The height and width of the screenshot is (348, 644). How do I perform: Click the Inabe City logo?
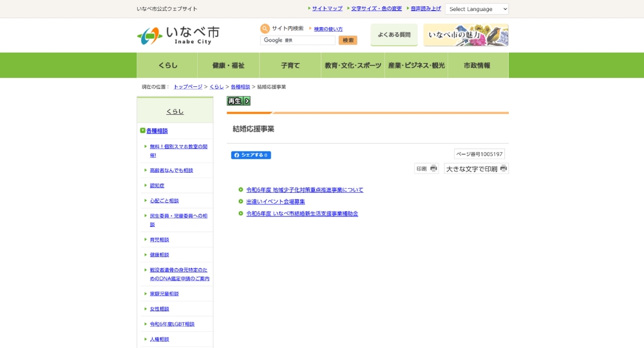coord(178,35)
